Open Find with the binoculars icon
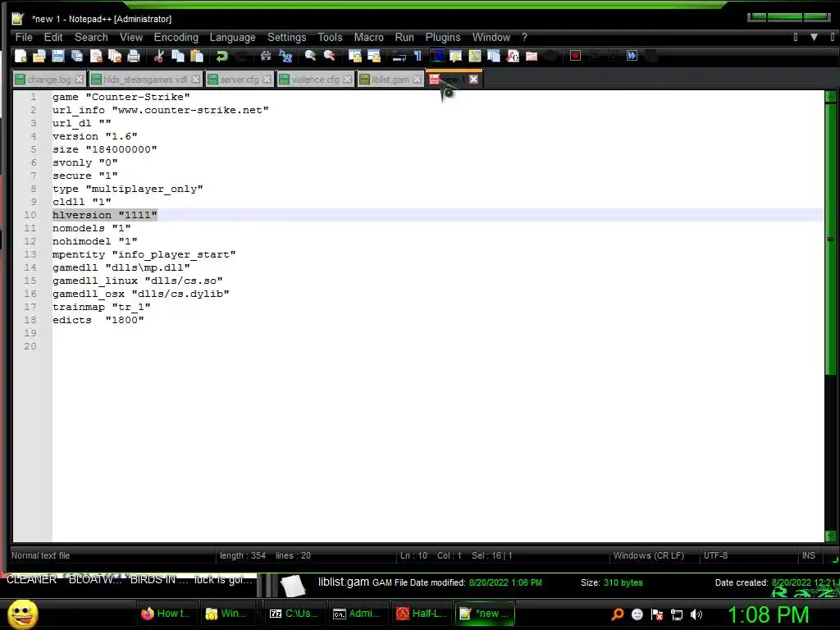 coord(266,56)
